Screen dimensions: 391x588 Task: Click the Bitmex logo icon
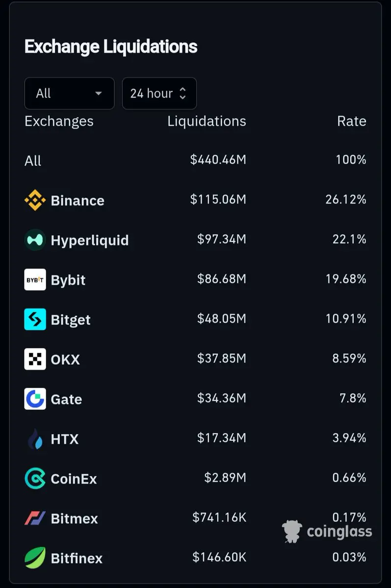35,518
